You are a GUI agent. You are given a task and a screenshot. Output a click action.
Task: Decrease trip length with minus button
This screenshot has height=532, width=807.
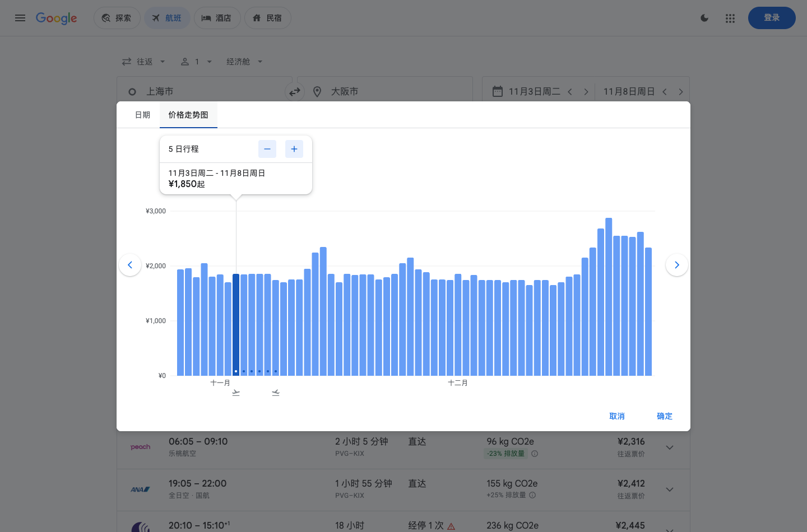[267, 149]
